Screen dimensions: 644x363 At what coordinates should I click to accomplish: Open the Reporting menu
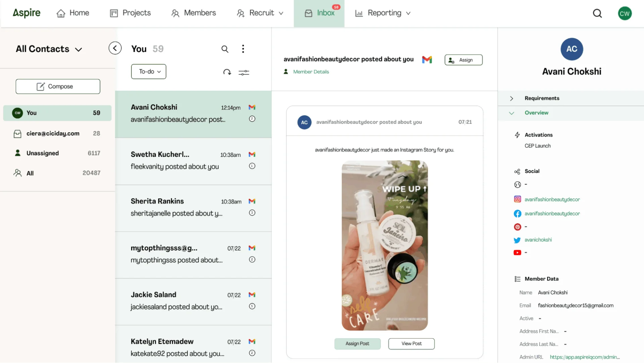[382, 13]
